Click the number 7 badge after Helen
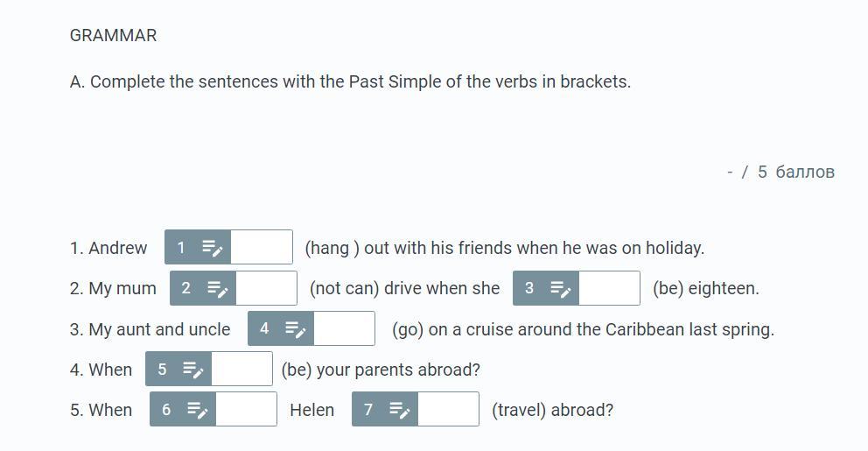868x451 pixels. (x=368, y=410)
